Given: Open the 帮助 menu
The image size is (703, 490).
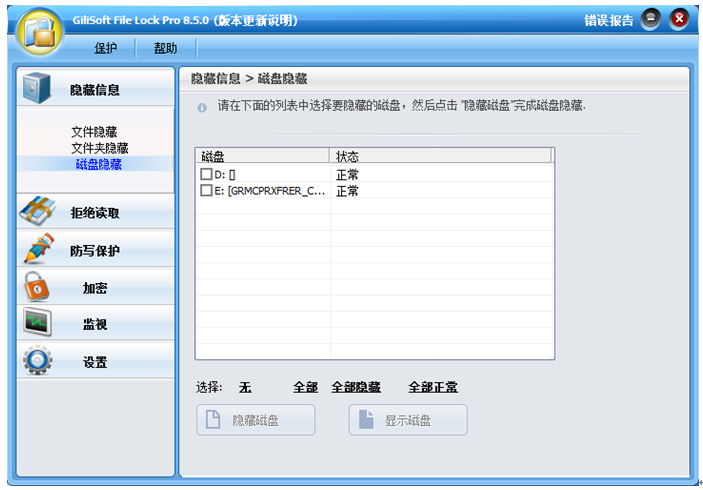Looking at the screenshot, I should coord(165,48).
